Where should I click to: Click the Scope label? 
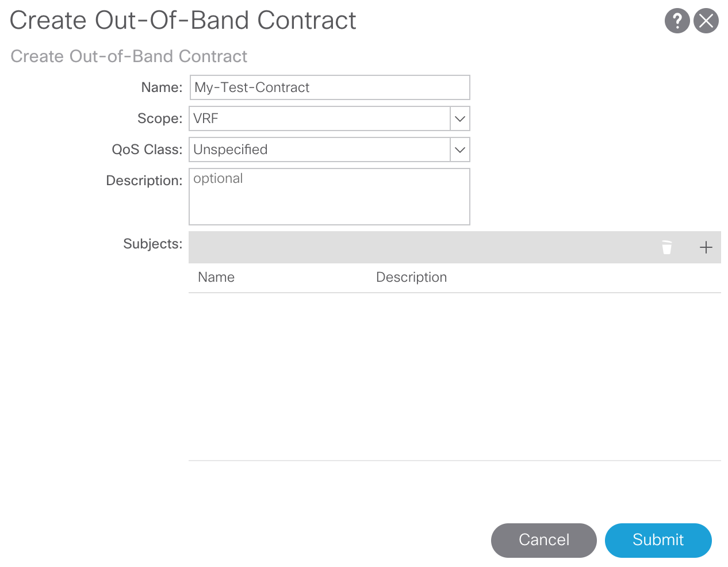point(159,118)
